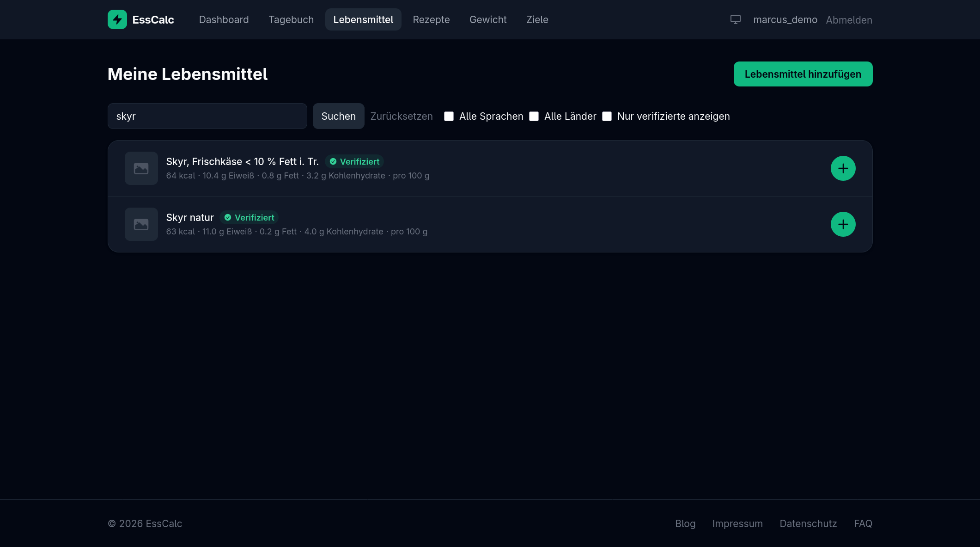Image resolution: width=980 pixels, height=547 pixels.
Task: Open Datenschutz in the footer
Action: point(808,523)
